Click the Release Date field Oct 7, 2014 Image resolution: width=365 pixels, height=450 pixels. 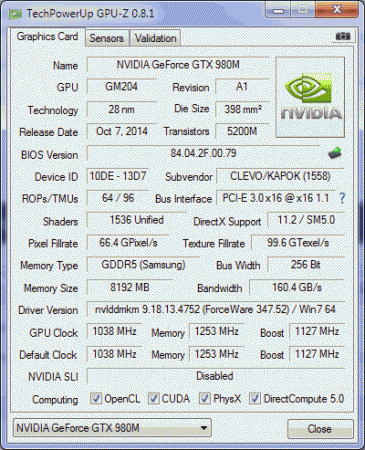121,131
